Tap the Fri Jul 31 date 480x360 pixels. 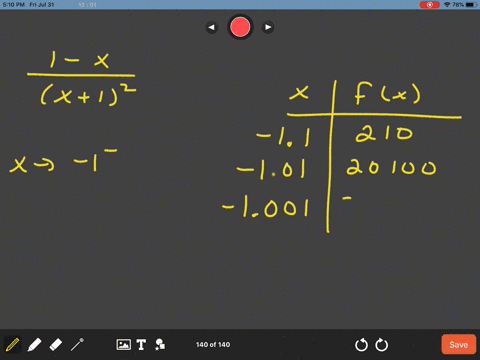pos(42,5)
